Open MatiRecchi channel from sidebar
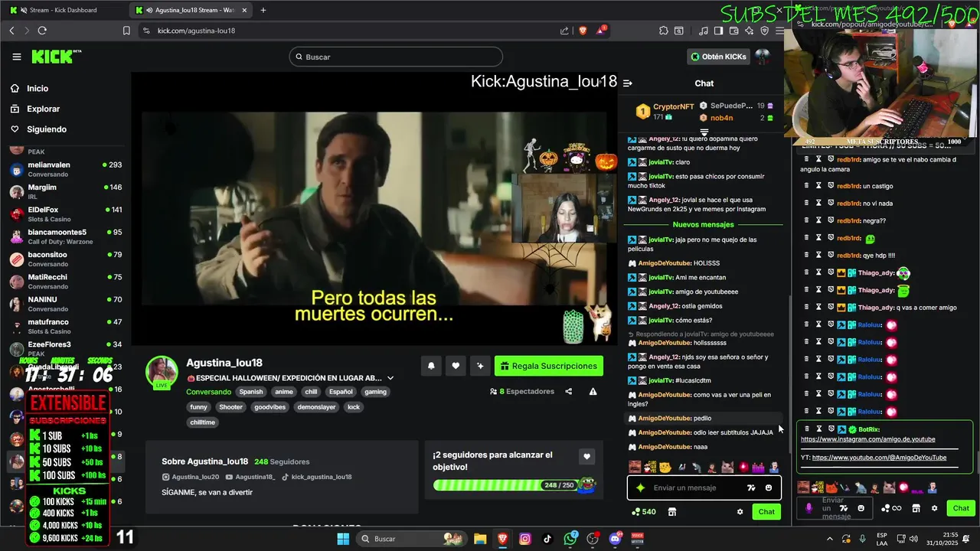Image resolution: width=980 pixels, height=551 pixels. pyautogui.click(x=66, y=281)
